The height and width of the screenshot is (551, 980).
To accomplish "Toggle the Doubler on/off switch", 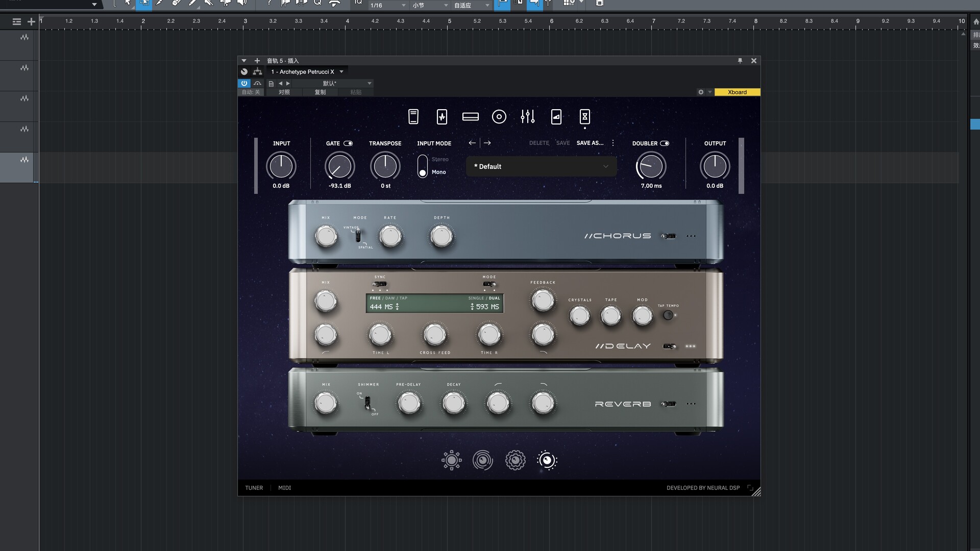I will [x=665, y=143].
